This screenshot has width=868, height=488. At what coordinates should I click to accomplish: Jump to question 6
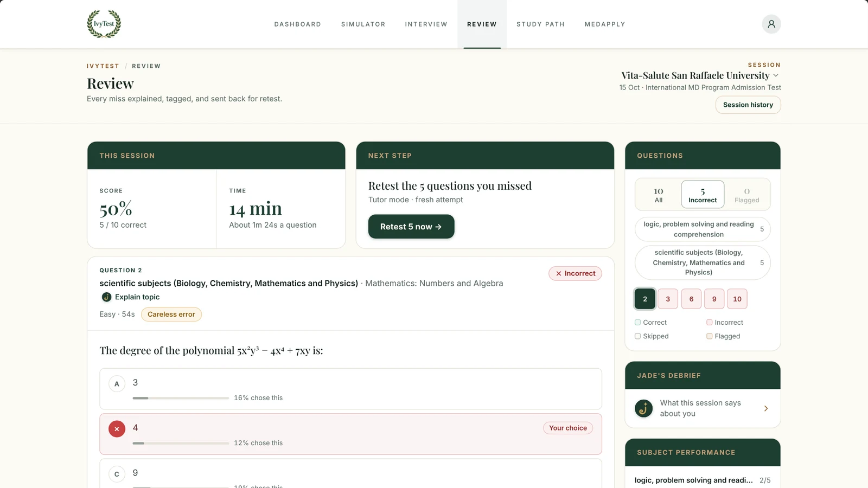(x=691, y=299)
